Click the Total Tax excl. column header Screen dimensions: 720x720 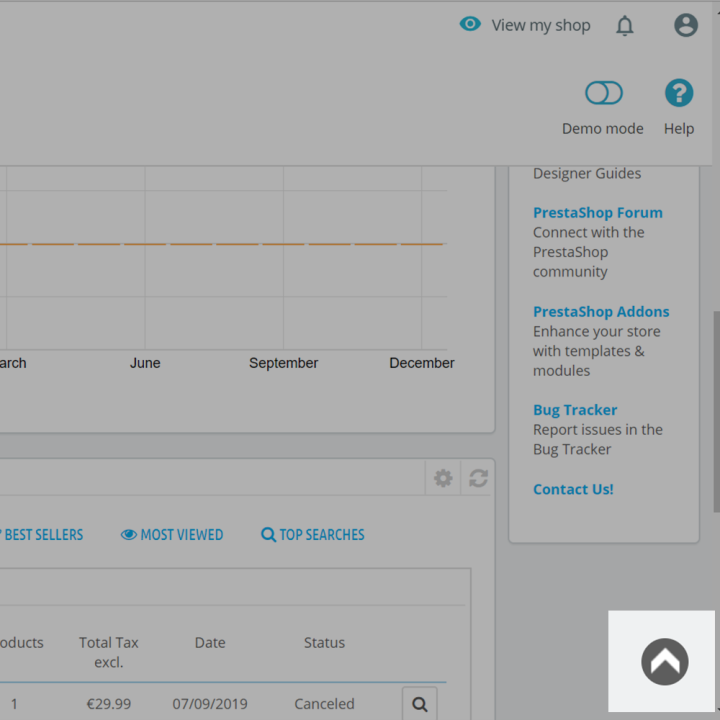point(109,652)
